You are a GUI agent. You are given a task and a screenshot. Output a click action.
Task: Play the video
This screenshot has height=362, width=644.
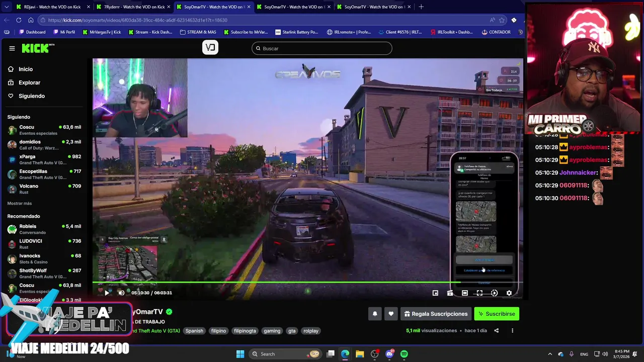click(107, 293)
